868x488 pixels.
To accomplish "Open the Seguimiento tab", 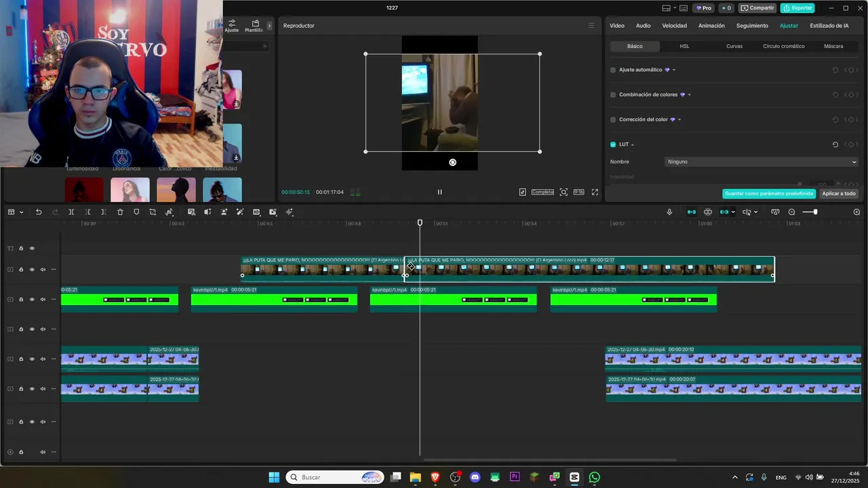I will coord(752,26).
